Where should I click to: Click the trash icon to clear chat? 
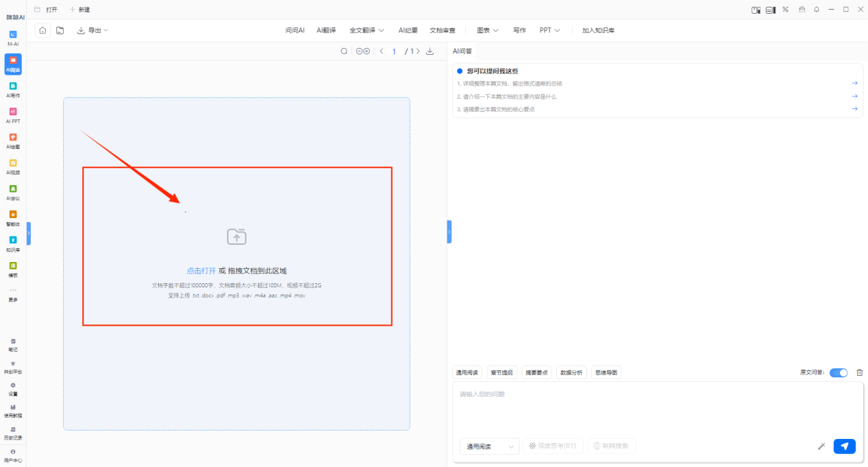point(859,372)
